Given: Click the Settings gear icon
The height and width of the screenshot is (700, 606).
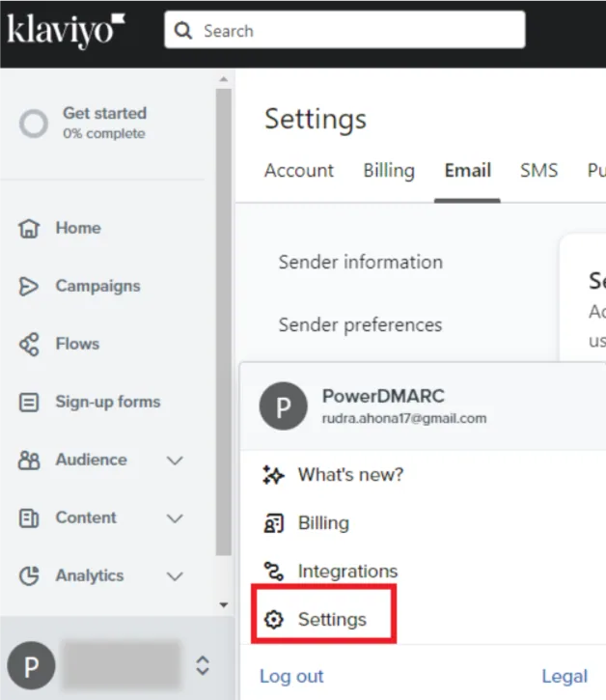Looking at the screenshot, I should point(273,620).
